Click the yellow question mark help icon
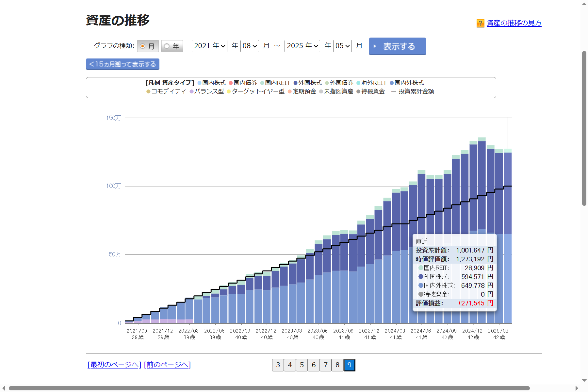588x392 pixels. click(480, 23)
